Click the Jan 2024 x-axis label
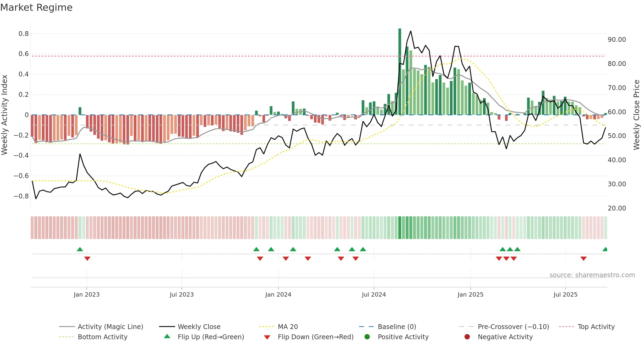Screen dimensions: 644x362 (278, 294)
